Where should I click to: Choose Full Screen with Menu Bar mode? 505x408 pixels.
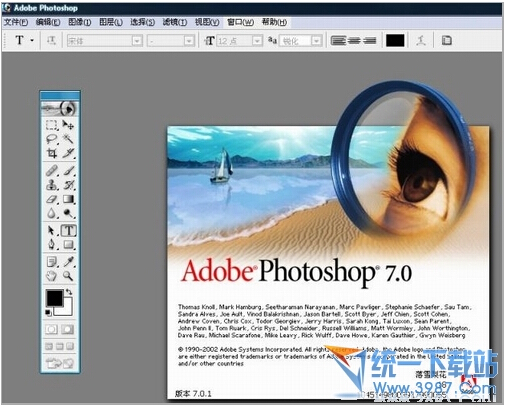pos(59,346)
